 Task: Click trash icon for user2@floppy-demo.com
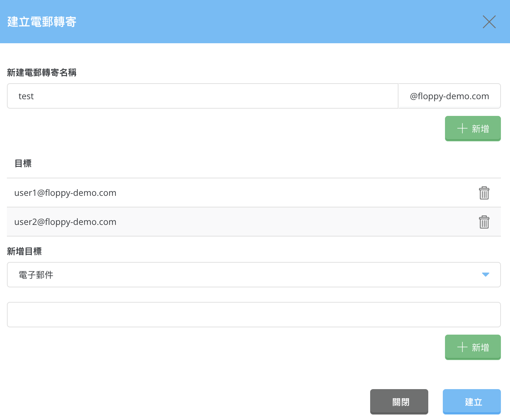[484, 222]
